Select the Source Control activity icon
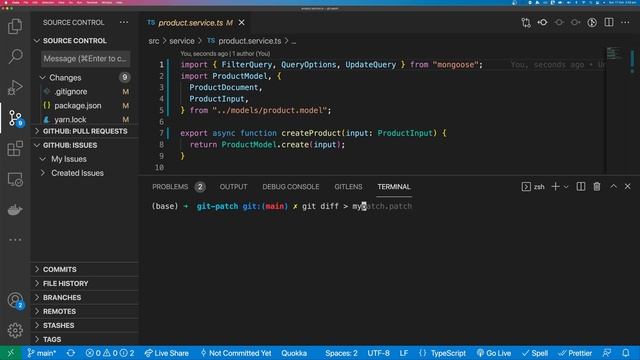 click(x=15, y=118)
